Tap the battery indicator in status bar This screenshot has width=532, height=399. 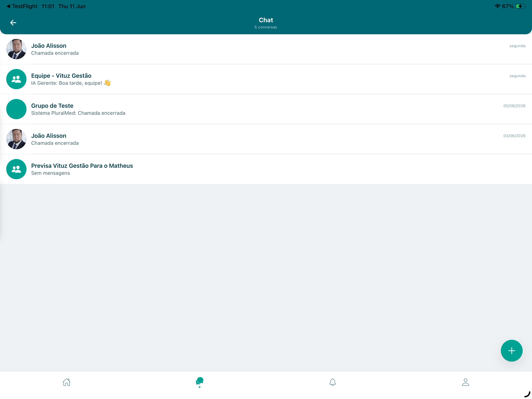521,6
